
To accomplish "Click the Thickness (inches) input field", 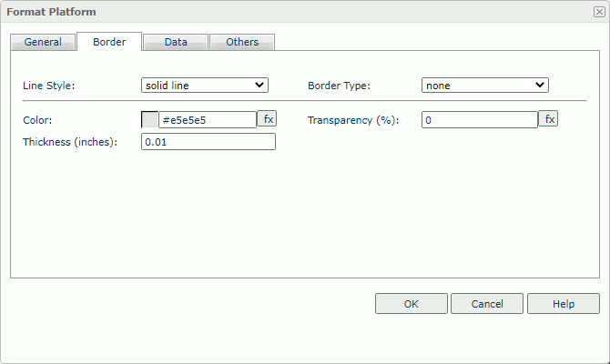I will (x=208, y=142).
